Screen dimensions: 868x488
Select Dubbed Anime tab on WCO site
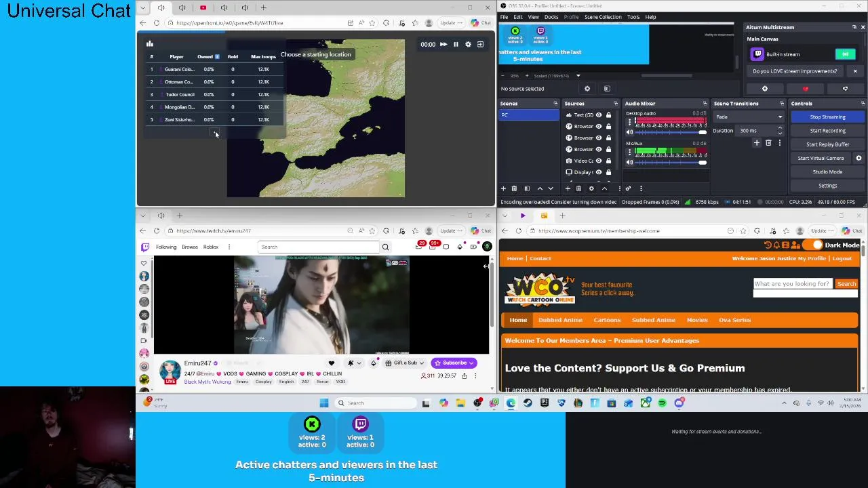tap(560, 320)
